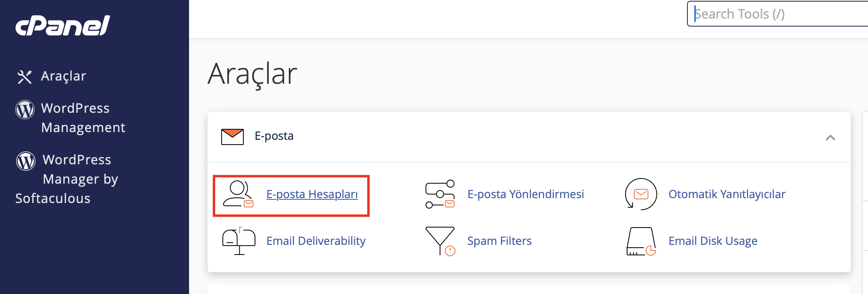Open the E-posta Hesapları link
Image resolution: width=868 pixels, height=294 pixels.
pyautogui.click(x=312, y=194)
